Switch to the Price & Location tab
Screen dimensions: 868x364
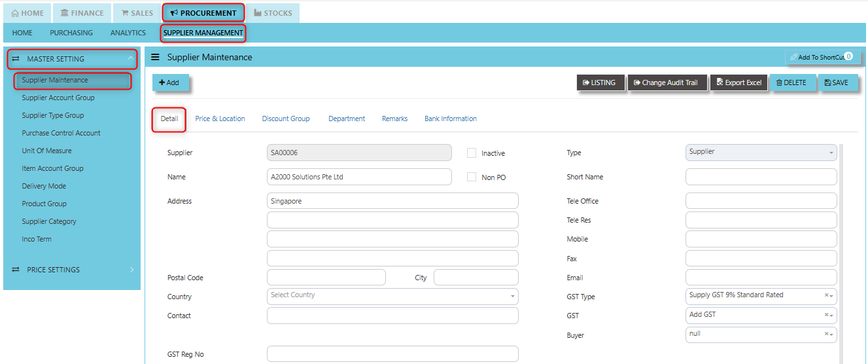point(220,118)
